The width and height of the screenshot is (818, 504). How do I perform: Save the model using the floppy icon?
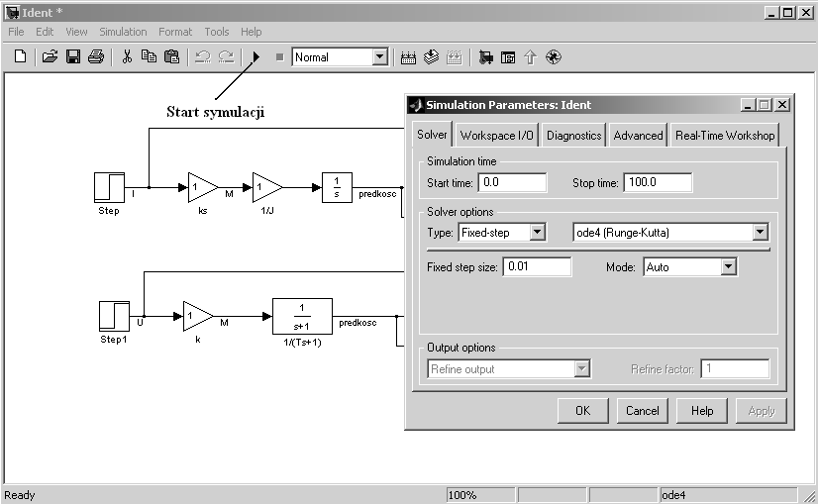coord(73,57)
